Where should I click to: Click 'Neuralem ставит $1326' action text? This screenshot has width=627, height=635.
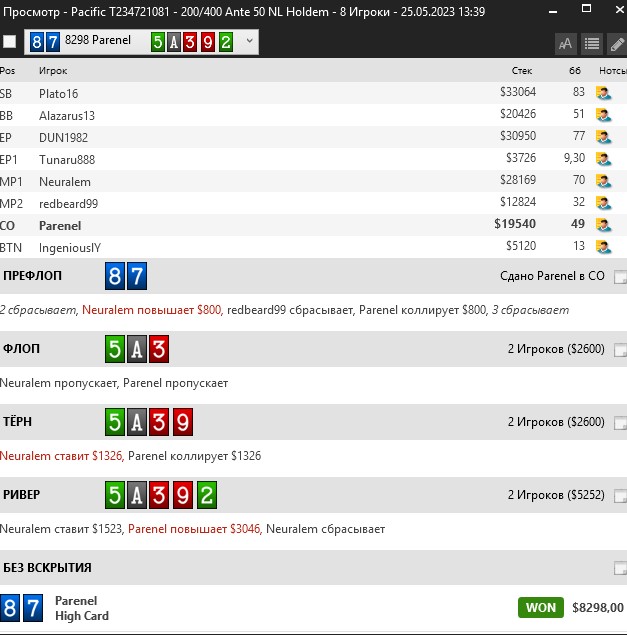62,456
